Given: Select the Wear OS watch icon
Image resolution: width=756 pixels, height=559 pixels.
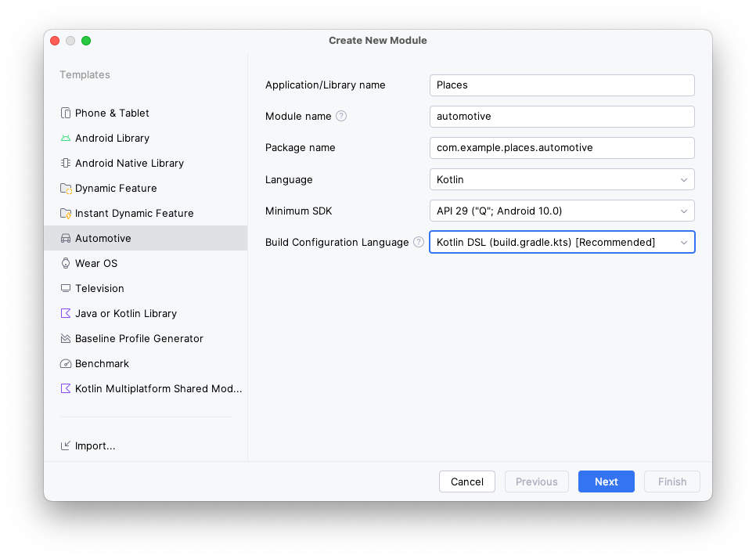Looking at the screenshot, I should tap(65, 263).
